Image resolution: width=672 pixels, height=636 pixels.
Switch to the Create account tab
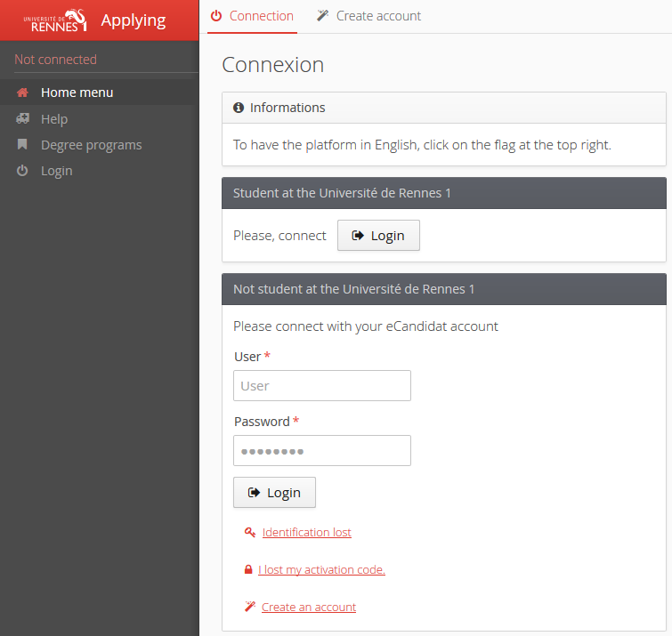368,16
